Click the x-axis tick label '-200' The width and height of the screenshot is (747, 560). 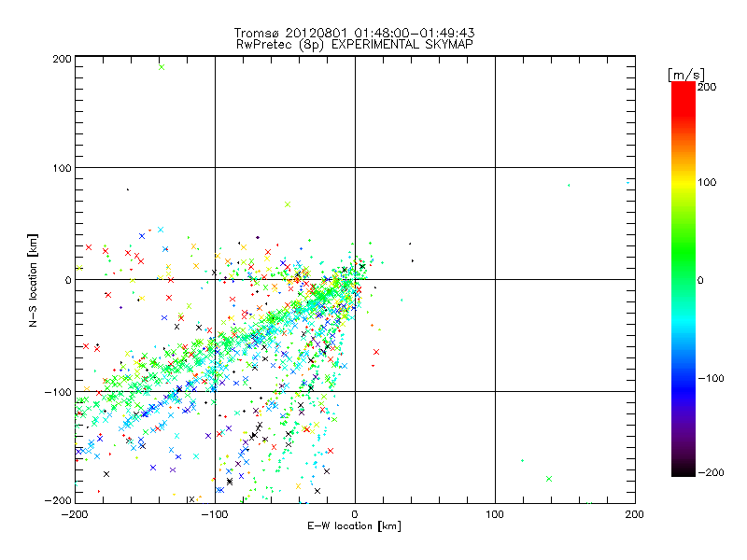[x=75, y=514]
